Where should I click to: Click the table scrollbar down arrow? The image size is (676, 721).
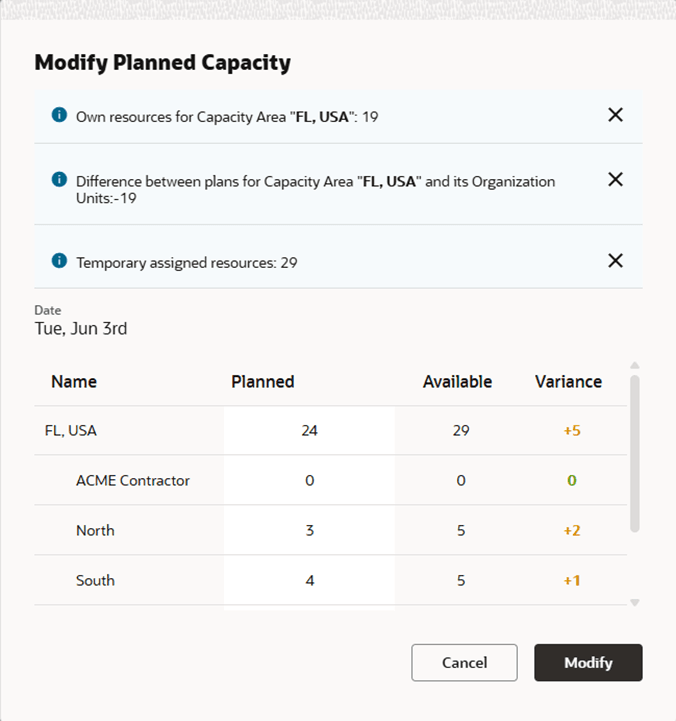click(635, 603)
